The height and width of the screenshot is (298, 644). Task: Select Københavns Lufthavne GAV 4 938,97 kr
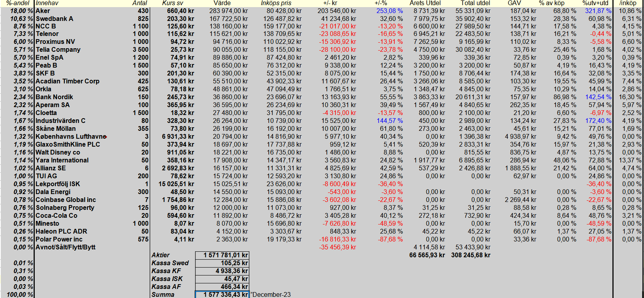click(521, 137)
